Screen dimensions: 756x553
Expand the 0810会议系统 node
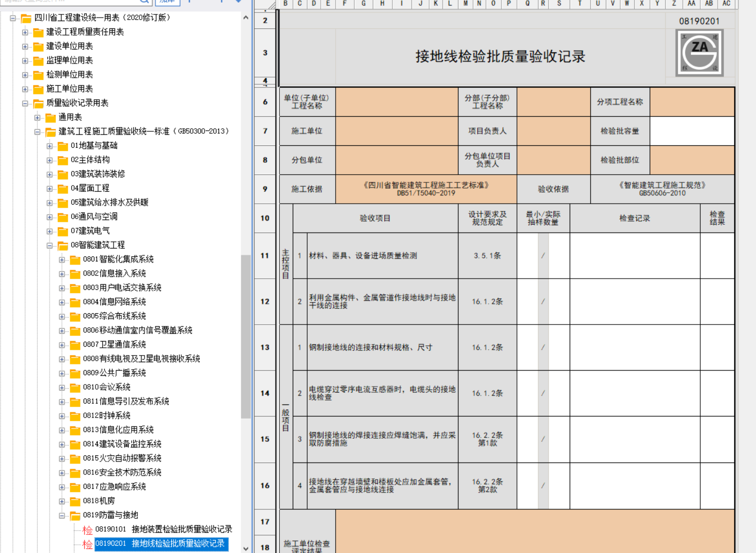[x=62, y=388]
